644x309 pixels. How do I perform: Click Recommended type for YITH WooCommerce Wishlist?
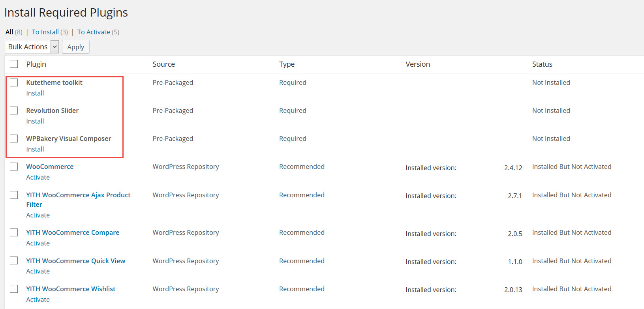(x=302, y=289)
